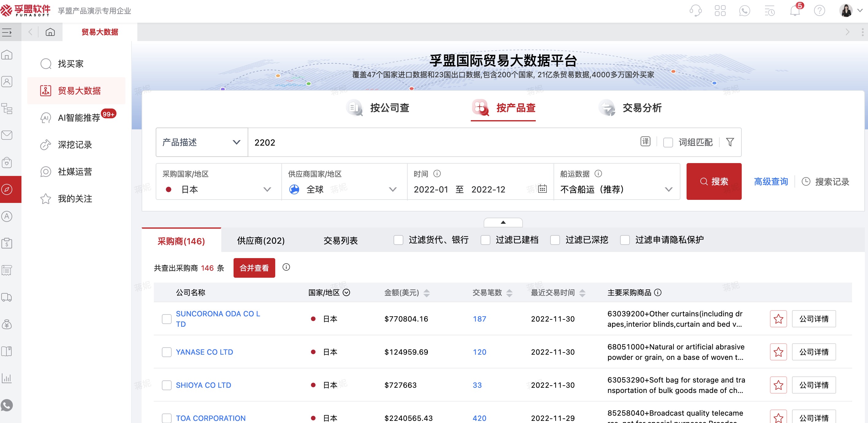The image size is (868, 423).
Task: Open the notification bell with 5 alerts
Action: [795, 10]
